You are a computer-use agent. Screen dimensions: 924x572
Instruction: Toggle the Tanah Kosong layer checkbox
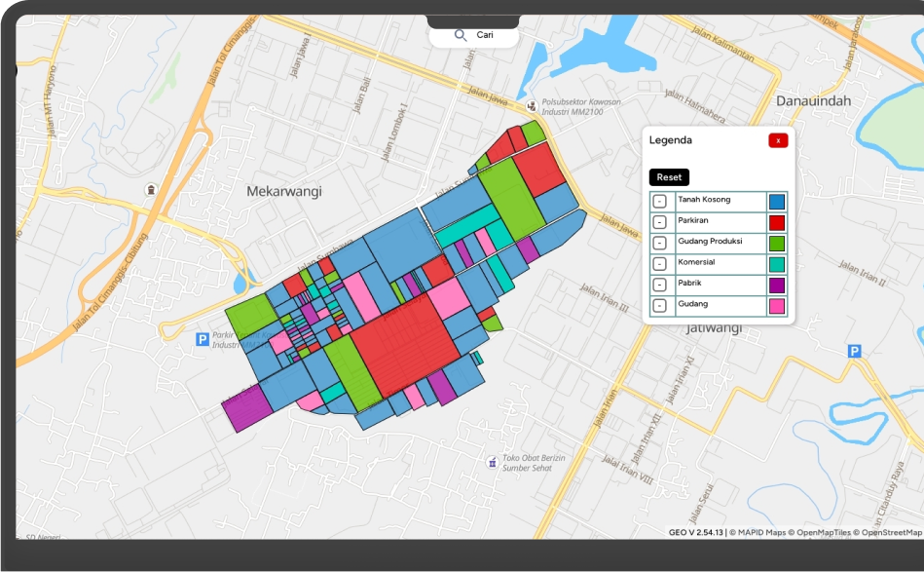[659, 202]
